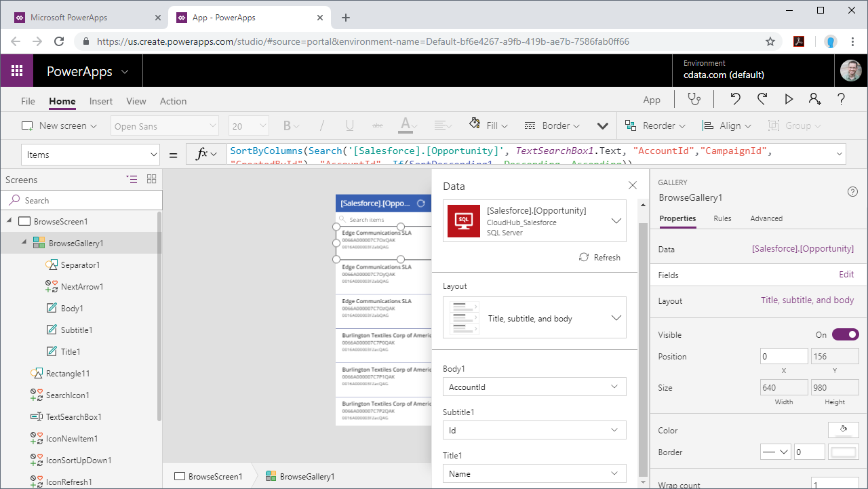
Task: Open the Reorder menu
Action: pos(655,125)
